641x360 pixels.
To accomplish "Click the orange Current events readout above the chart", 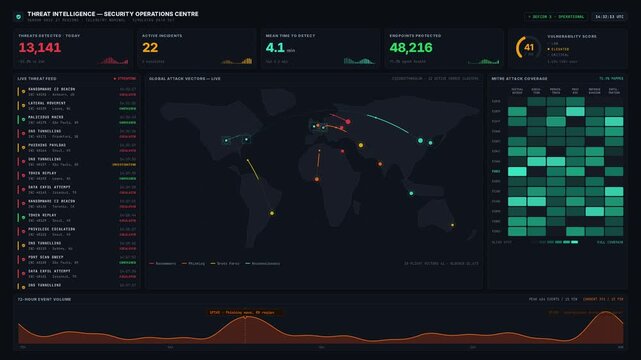I will tap(603, 300).
